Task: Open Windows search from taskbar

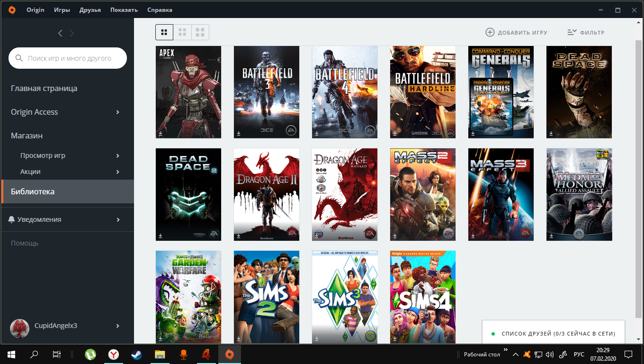Action: tap(34, 354)
